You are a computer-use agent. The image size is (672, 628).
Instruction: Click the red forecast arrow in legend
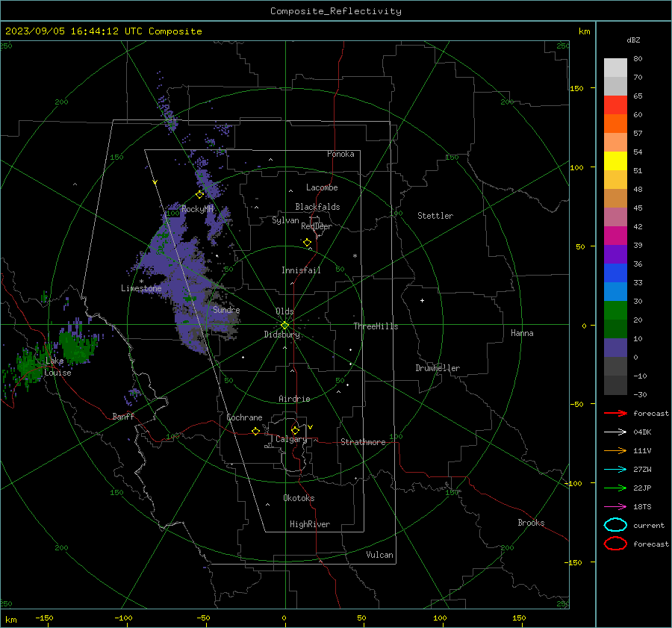(x=615, y=413)
